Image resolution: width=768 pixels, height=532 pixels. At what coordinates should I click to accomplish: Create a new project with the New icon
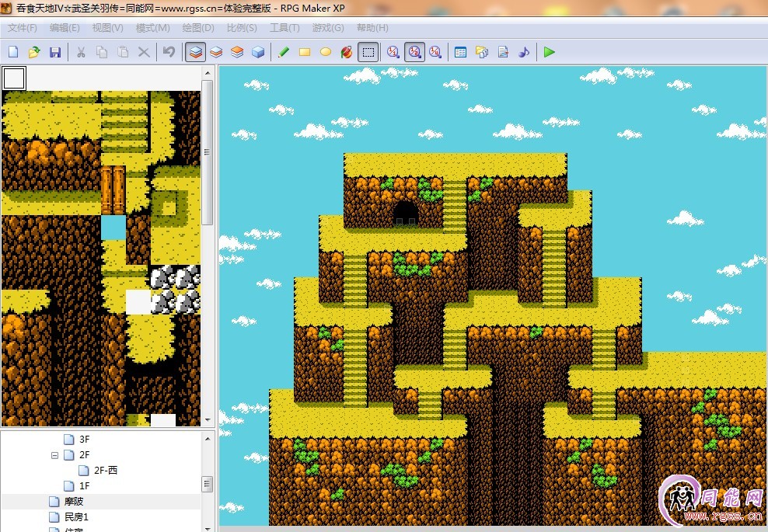click(13, 52)
